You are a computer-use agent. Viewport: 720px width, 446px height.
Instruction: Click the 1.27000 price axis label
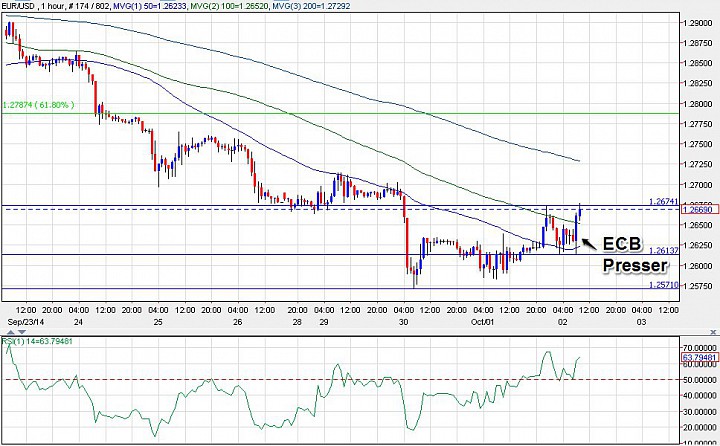tap(698, 185)
